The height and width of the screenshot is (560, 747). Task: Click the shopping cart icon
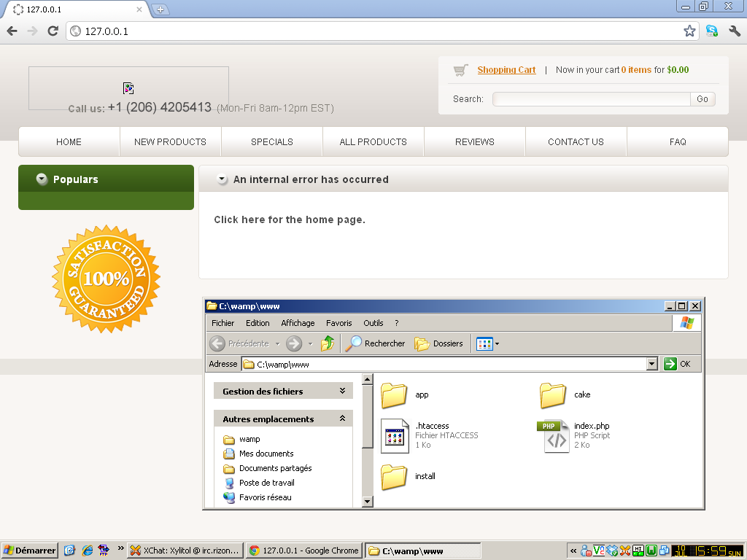click(x=460, y=70)
